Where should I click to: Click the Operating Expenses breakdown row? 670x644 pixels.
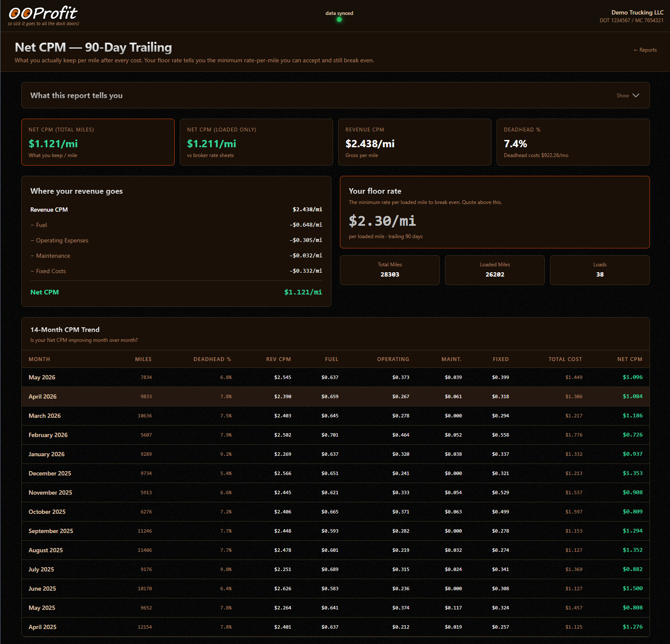click(176, 240)
